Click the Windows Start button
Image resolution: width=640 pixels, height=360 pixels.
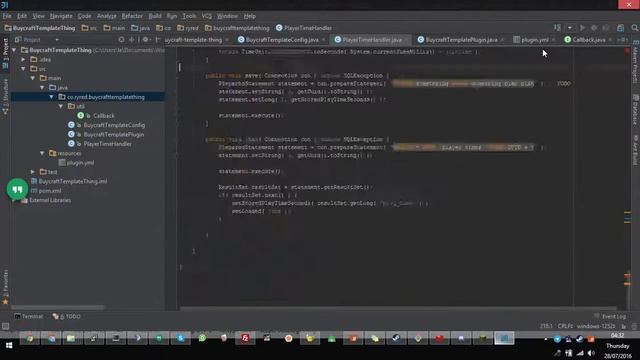pos(9,345)
